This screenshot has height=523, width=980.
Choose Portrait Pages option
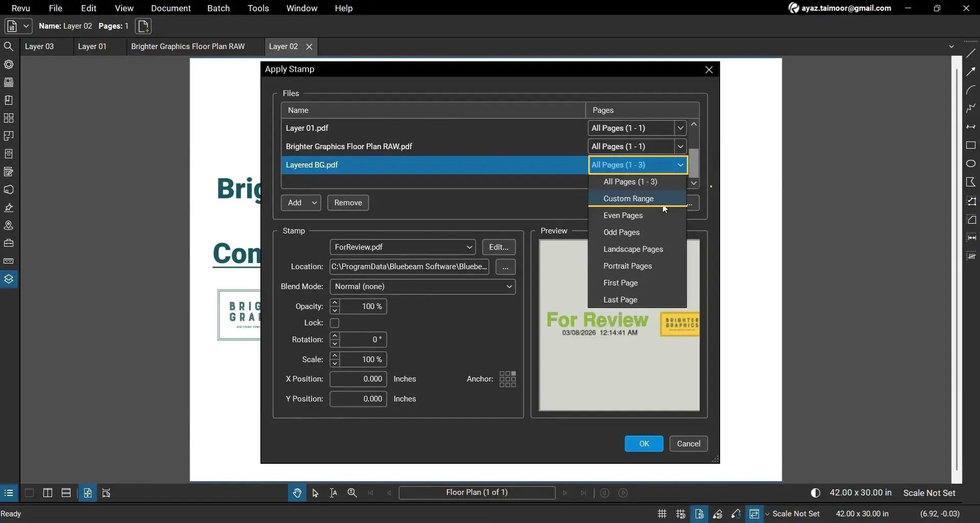coord(637,266)
